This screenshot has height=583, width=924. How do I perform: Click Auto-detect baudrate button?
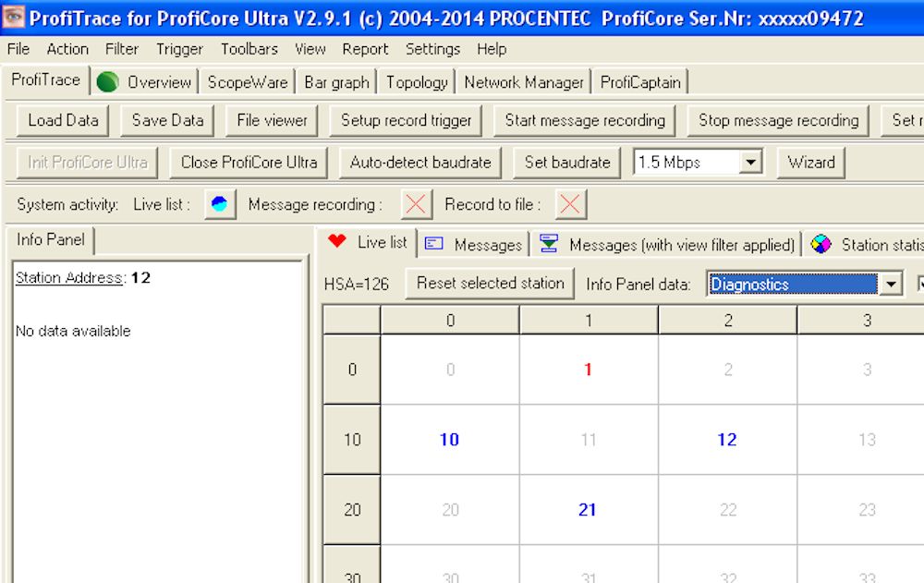[x=420, y=162]
